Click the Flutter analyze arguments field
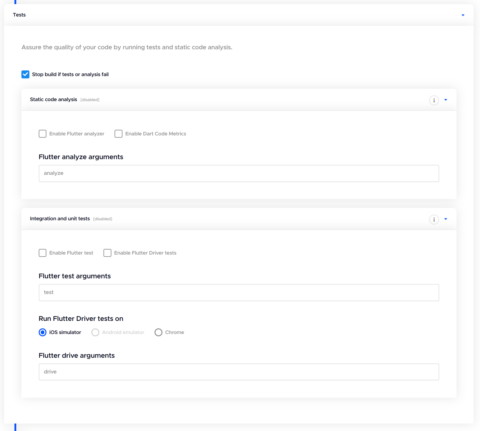The width and height of the screenshot is (480, 431). [x=239, y=173]
